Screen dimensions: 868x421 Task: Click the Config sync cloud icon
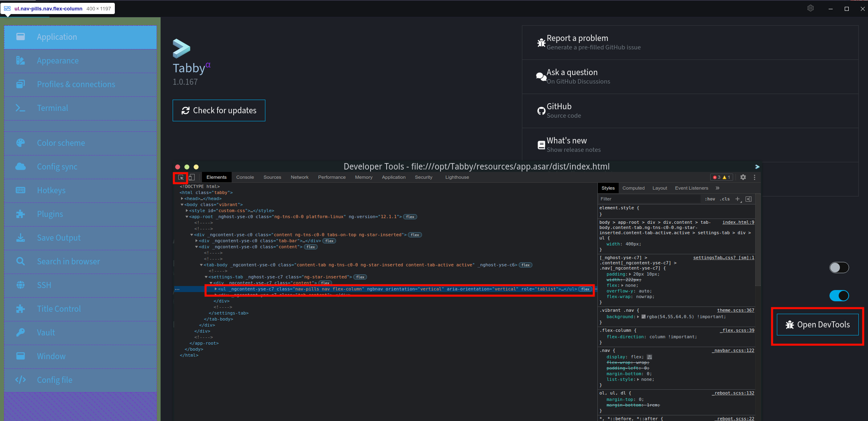coord(20,167)
